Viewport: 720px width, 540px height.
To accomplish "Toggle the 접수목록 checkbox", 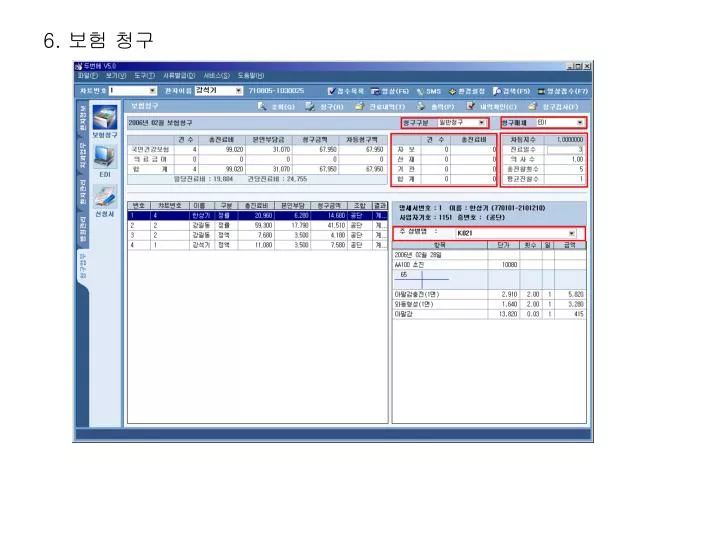I will point(332,91).
